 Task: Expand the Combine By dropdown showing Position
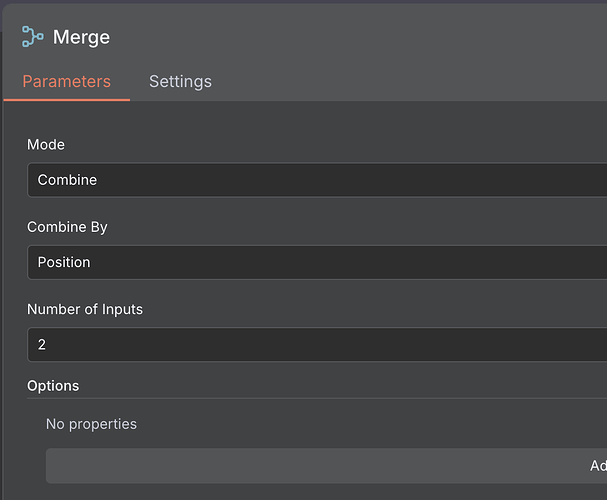[317, 262]
